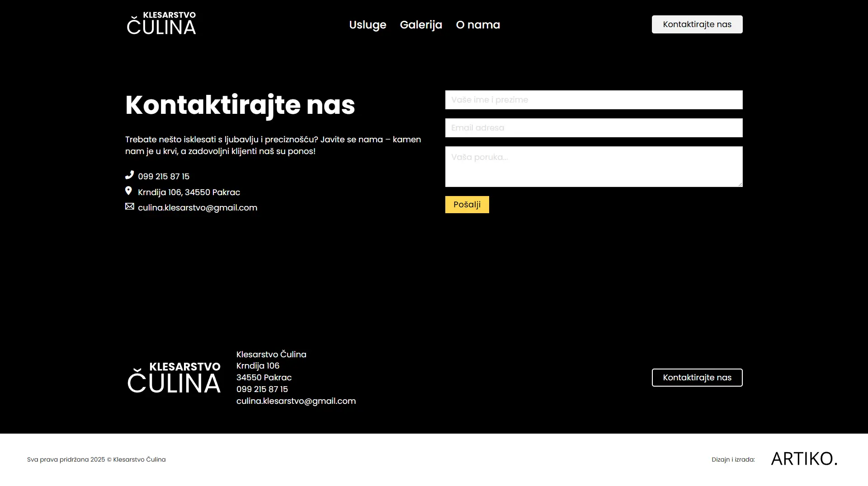Viewport: 868px width, 486px height.
Task: Call the phone number in contact section
Action: coord(164,177)
